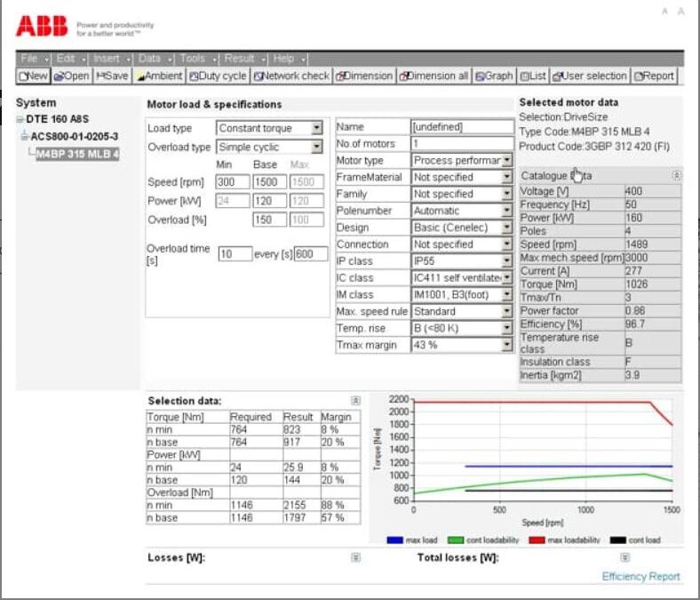Open the Efficiency Report link
Viewport: 700px width, 600px height.
tap(640, 576)
